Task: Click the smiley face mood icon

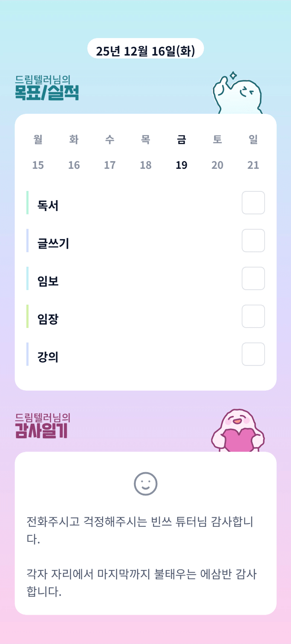Action: tap(145, 483)
